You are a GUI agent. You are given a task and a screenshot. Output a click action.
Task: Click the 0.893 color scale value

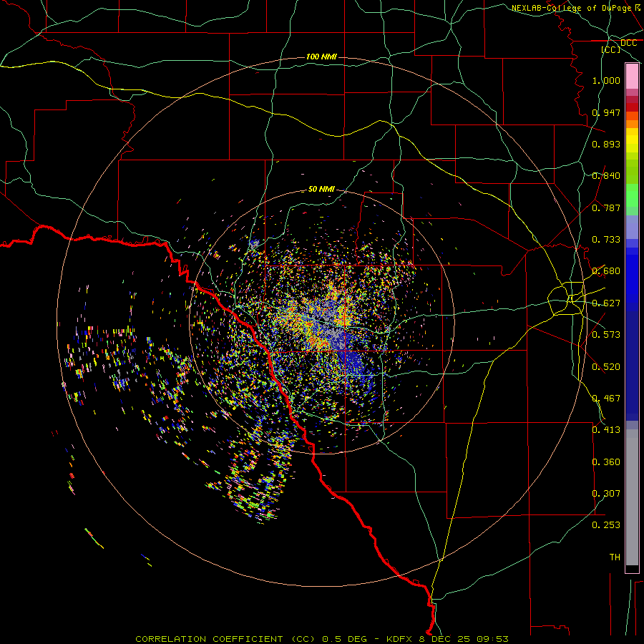click(x=606, y=144)
